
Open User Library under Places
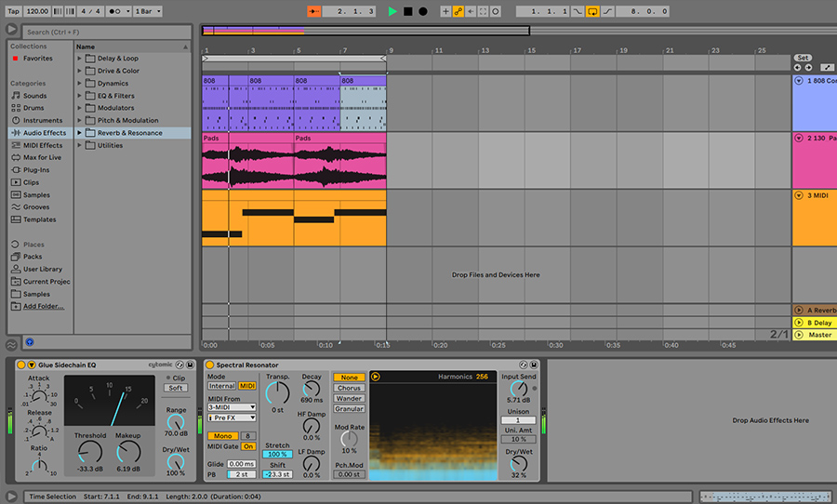42,269
